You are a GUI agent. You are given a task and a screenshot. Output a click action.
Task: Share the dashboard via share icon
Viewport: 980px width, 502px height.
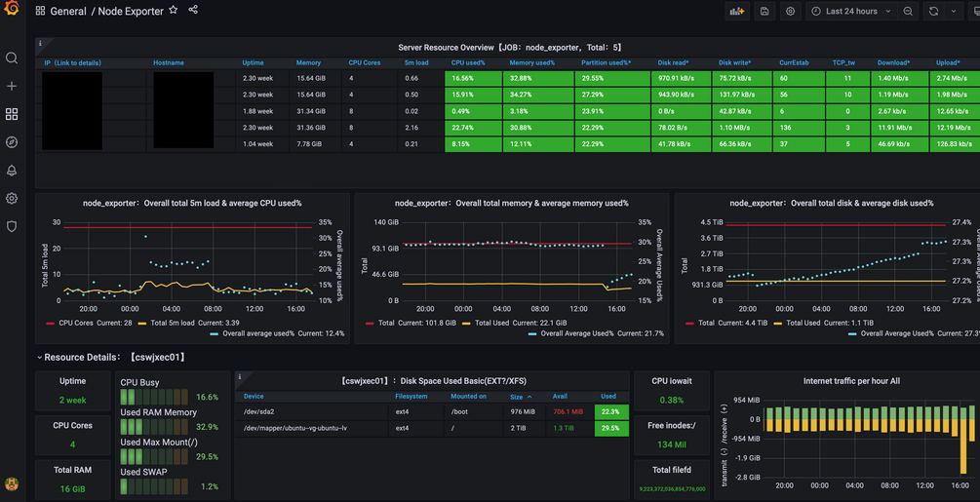click(193, 11)
